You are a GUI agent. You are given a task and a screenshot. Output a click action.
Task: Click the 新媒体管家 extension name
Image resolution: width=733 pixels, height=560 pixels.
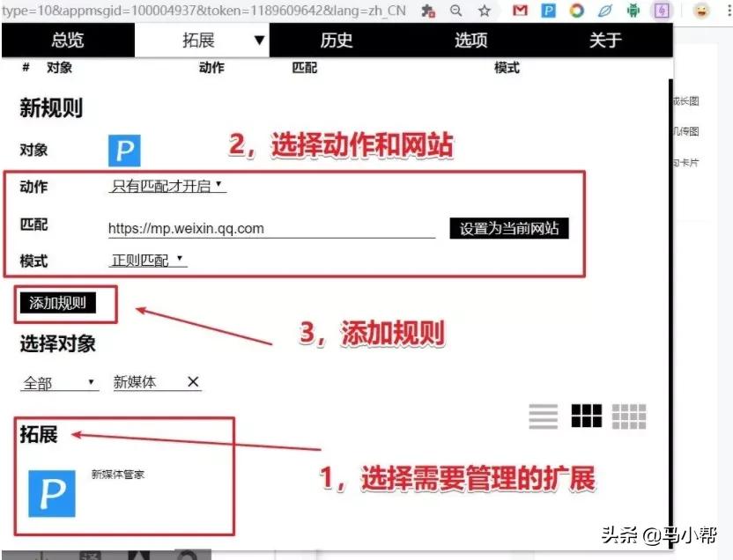[118, 475]
